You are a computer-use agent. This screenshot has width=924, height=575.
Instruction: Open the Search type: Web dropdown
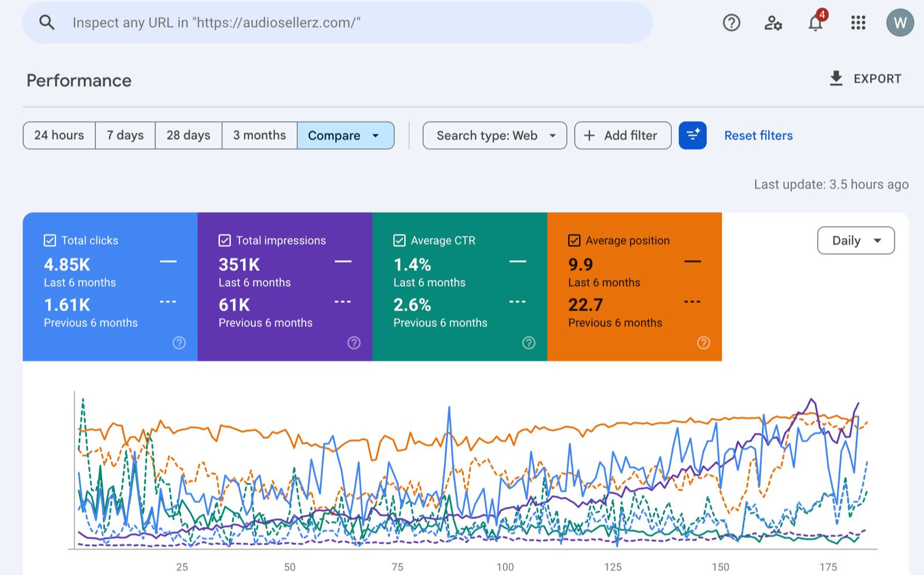coord(494,135)
